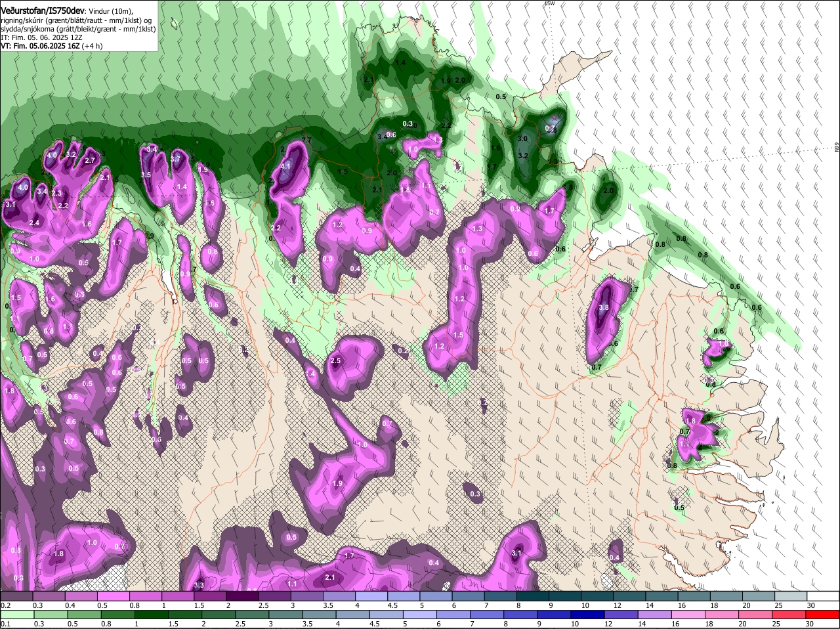The image size is (840, 629).
Task: Click the 3.8 snowfall value on the map
Action: point(604,307)
